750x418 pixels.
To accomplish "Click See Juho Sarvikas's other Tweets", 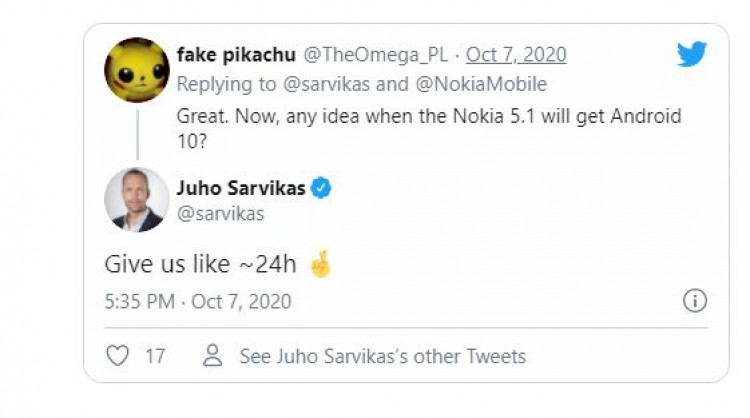I will 383,356.
